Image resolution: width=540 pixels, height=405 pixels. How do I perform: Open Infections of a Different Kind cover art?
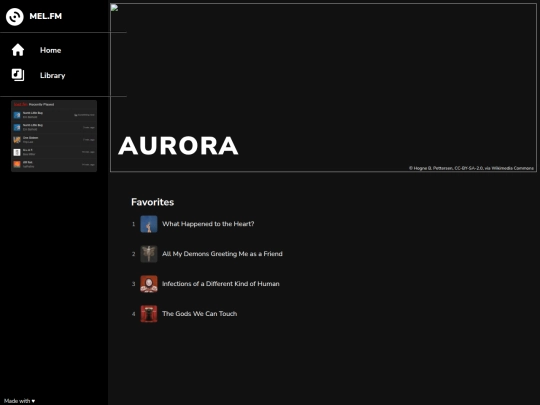pyautogui.click(x=149, y=284)
